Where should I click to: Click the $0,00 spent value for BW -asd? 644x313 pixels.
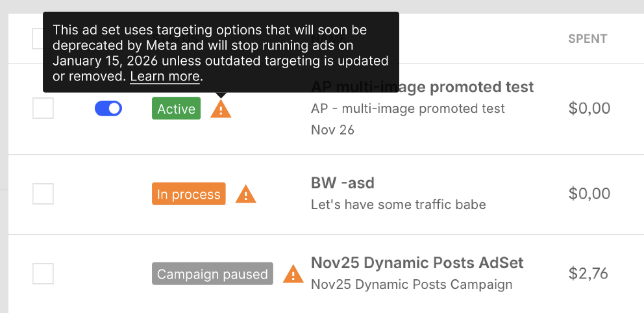click(589, 194)
